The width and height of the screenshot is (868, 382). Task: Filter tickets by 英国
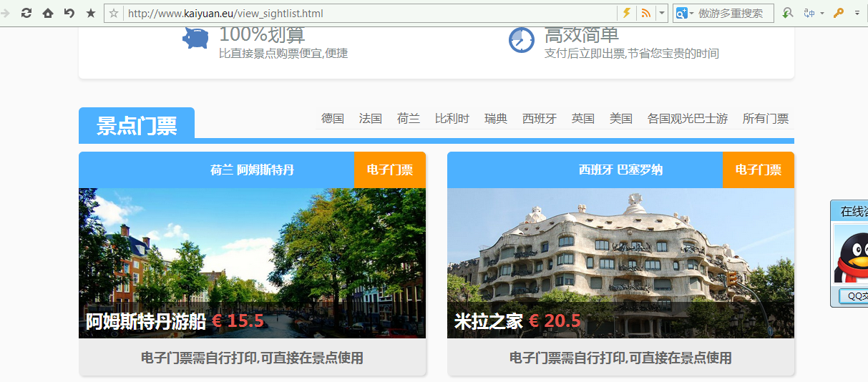pos(583,119)
